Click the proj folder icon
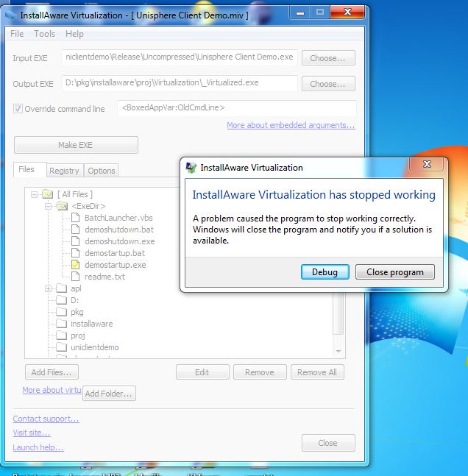The image size is (468, 476). coord(61,335)
